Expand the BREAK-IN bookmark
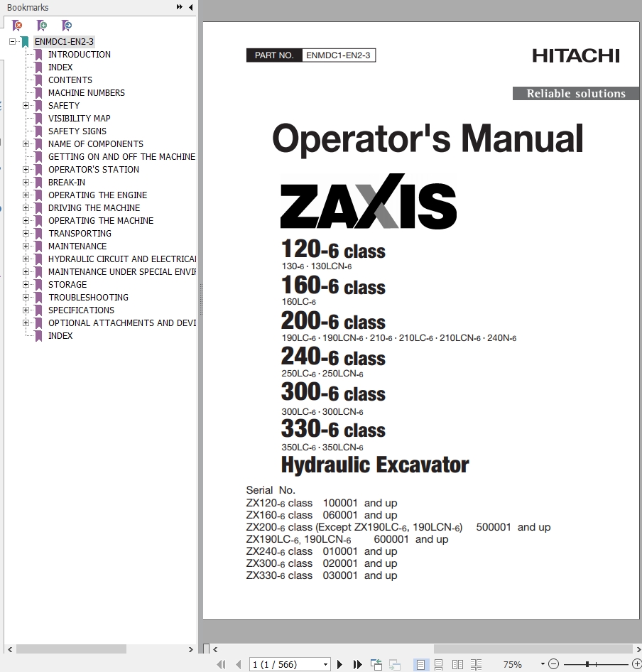Image resolution: width=642 pixels, height=672 pixels. (x=26, y=182)
